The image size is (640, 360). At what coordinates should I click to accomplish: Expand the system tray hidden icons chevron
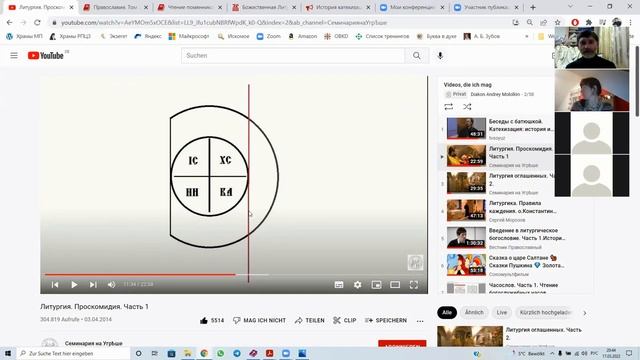tap(552, 353)
